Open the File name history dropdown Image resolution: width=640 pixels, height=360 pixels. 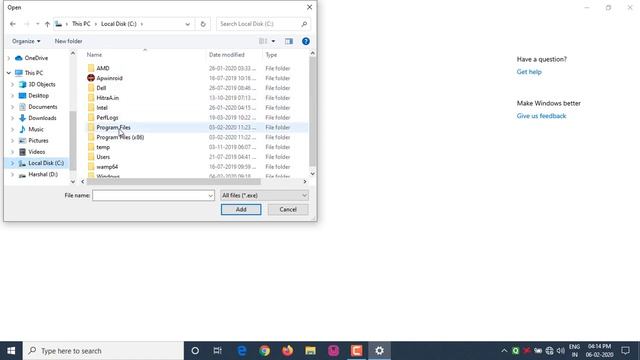(x=211, y=196)
